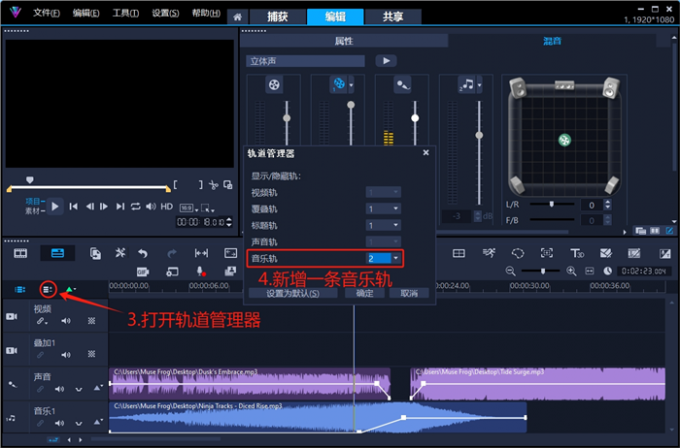Image resolution: width=680 pixels, height=448 pixels.
Task: Open the 设置(S) menu
Action: (165, 13)
